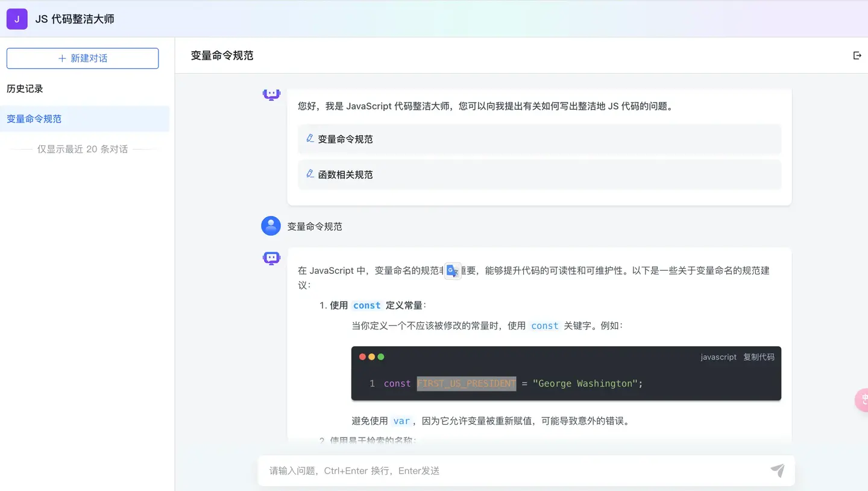Image resolution: width=868 pixels, height=491 pixels.
Task: Click the robot assistant avatar beside the greeting
Action: [x=271, y=94]
